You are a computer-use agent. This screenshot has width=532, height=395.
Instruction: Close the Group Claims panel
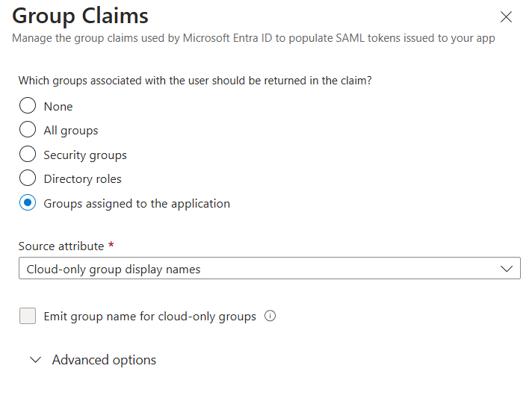(506, 16)
